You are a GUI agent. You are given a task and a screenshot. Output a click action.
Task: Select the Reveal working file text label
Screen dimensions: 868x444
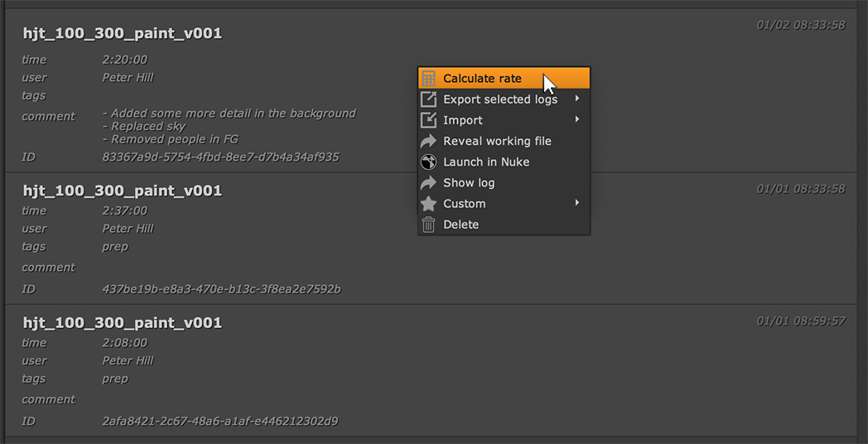pos(497,141)
